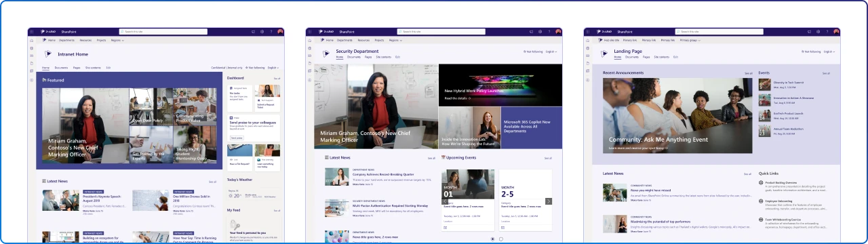
Task: Click Departments in Intranet Home top nav
Action: click(x=67, y=41)
